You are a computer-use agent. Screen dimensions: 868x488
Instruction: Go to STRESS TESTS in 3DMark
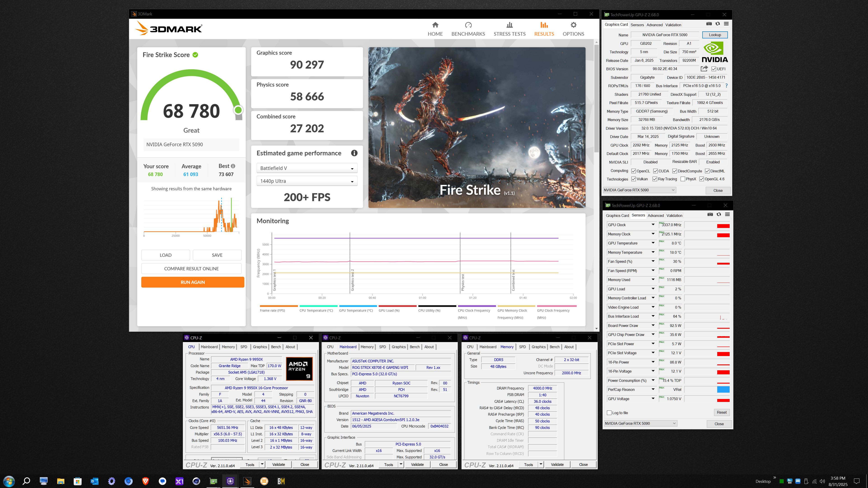509,29
